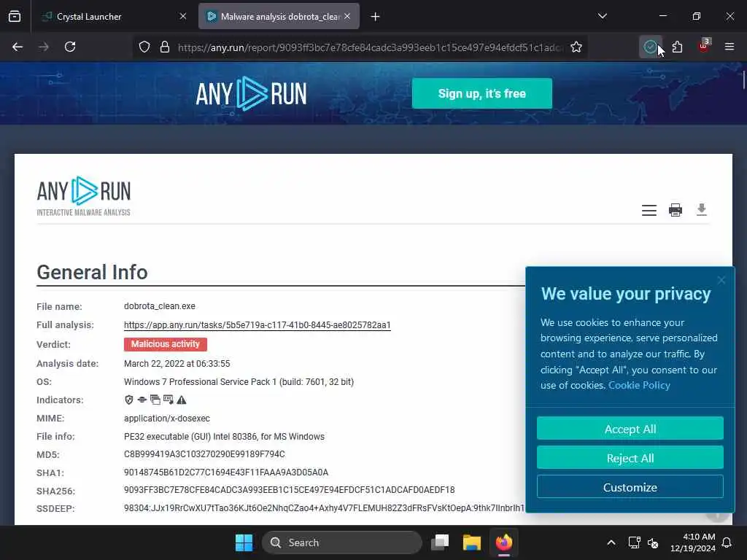Switch to the Crystal Launcher tab

[113, 17]
